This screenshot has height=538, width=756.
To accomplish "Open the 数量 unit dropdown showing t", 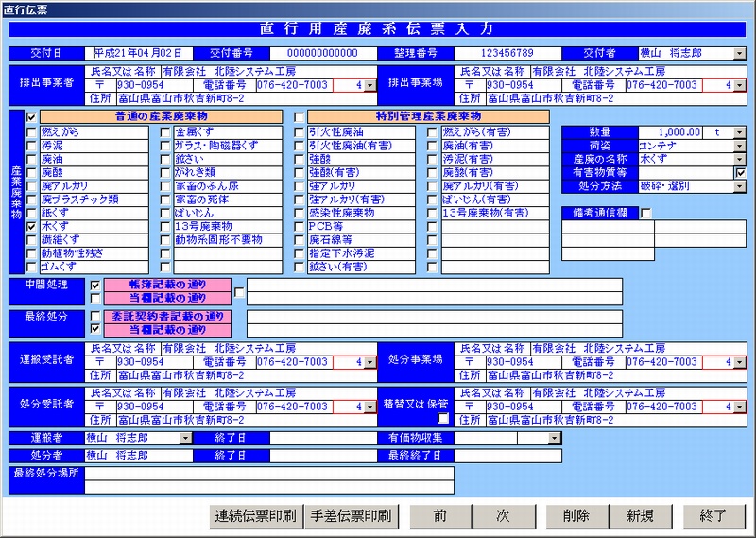I will click(x=739, y=133).
